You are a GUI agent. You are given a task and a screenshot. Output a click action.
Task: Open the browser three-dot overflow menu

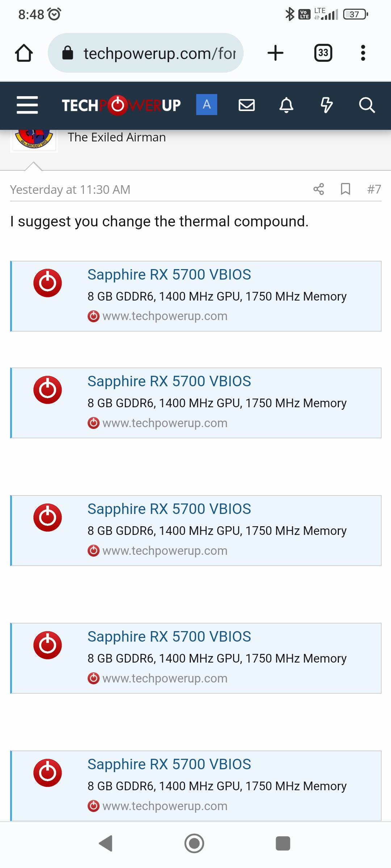(x=363, y=53)
